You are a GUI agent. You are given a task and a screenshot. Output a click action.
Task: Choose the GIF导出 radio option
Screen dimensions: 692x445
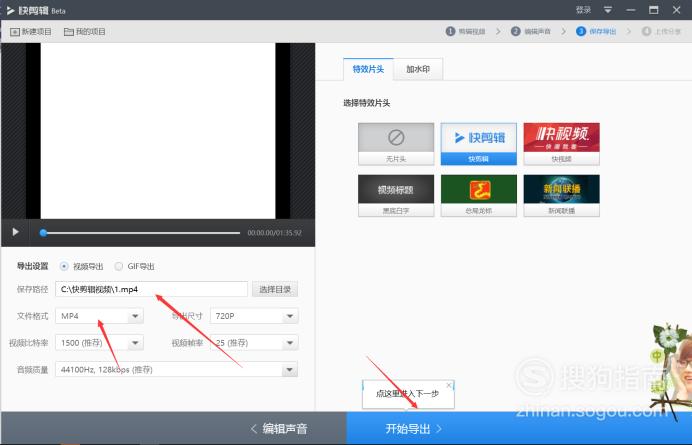134,266
